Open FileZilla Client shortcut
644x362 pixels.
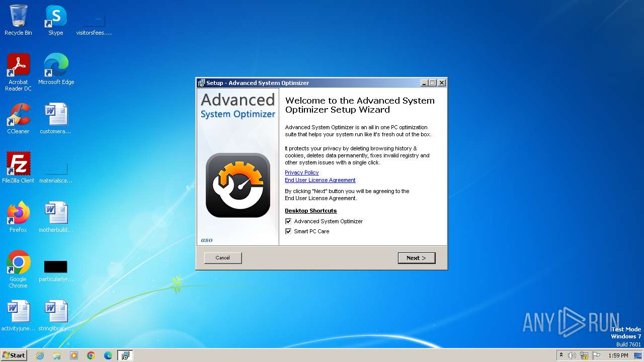click(18, 167)
